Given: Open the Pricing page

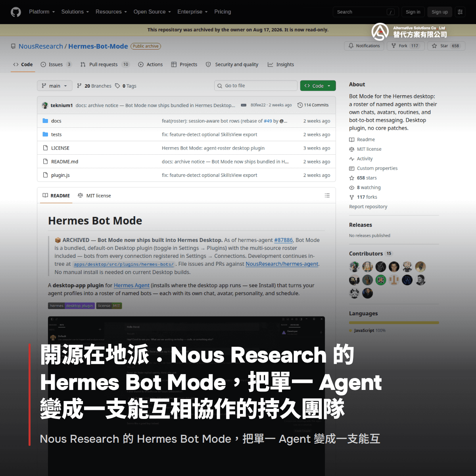Looking at the screenshot, I should [x=223, y=12].
